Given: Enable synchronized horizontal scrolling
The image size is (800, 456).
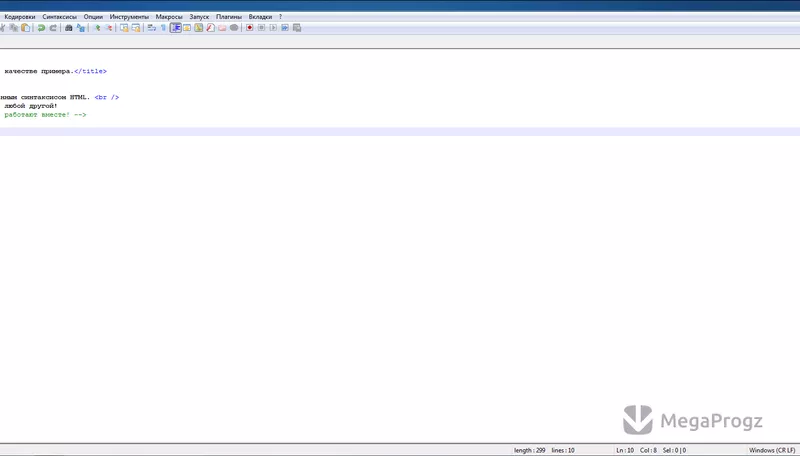Looking at the screenshot, I should 136,28.
